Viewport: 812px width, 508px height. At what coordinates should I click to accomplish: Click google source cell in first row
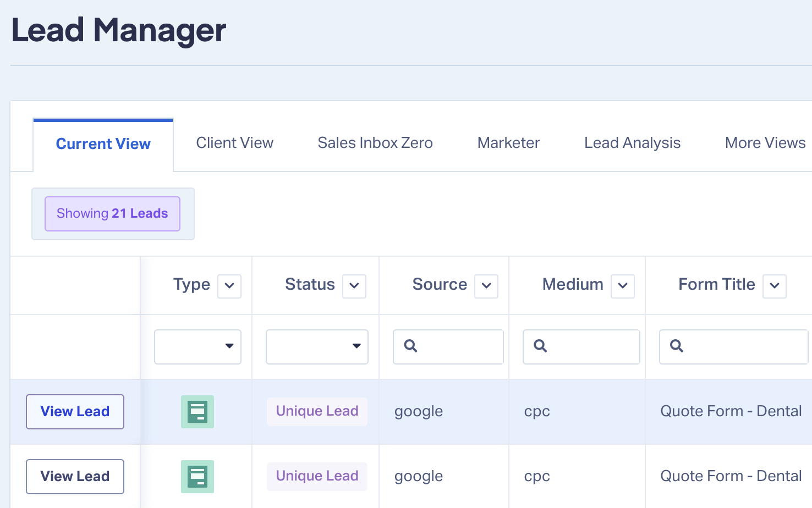[x=419, y=412]
